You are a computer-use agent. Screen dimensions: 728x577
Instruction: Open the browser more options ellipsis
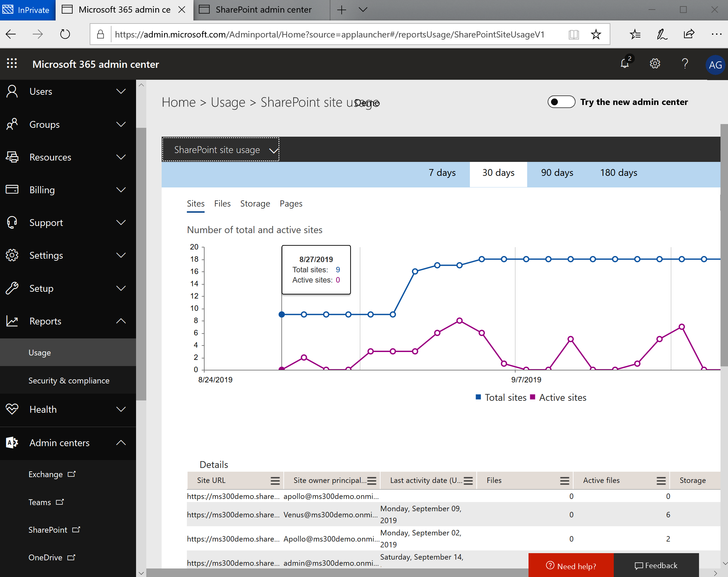(x=717, y=34)
